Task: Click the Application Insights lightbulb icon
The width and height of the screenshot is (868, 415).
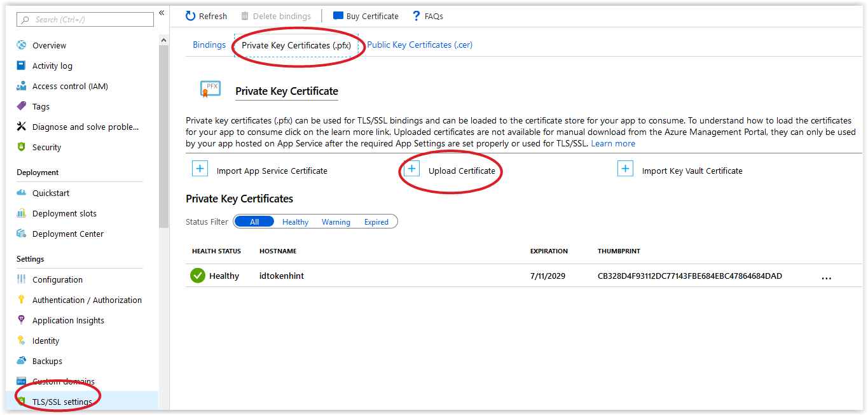Action: pyautogui.click(x=22, y=320)
